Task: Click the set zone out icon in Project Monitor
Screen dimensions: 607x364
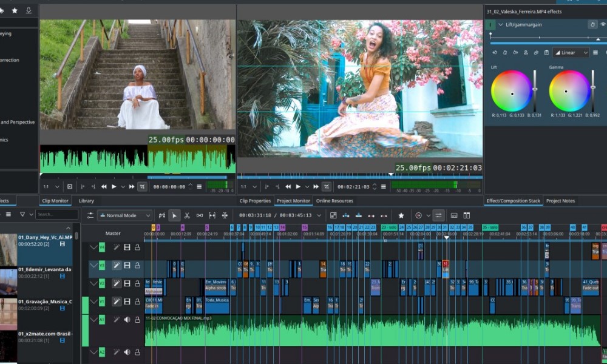Action: tap(277, 186)
